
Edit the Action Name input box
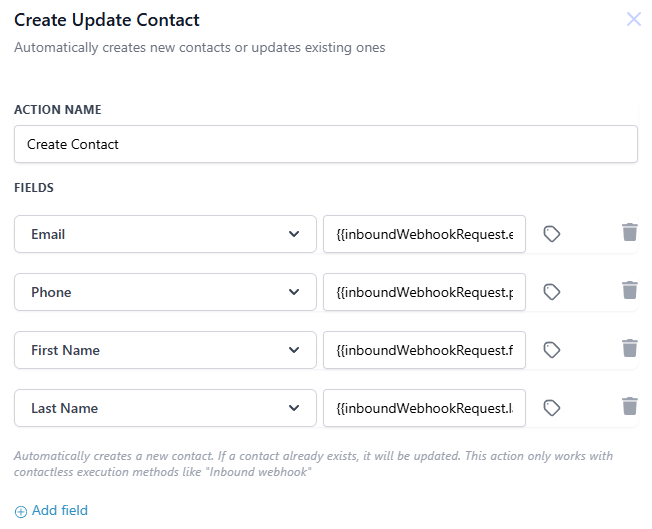pyautogui.click(x=326, y=144)
